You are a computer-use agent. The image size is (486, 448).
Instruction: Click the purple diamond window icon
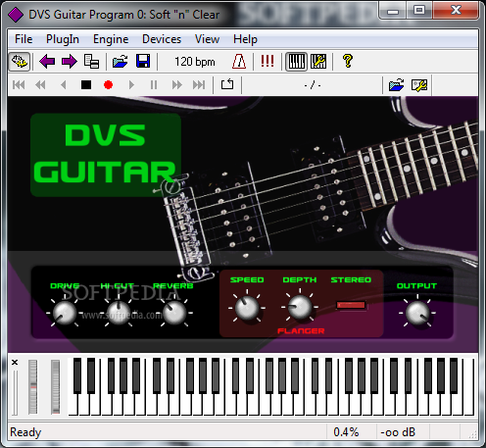(x=16, y=15)
